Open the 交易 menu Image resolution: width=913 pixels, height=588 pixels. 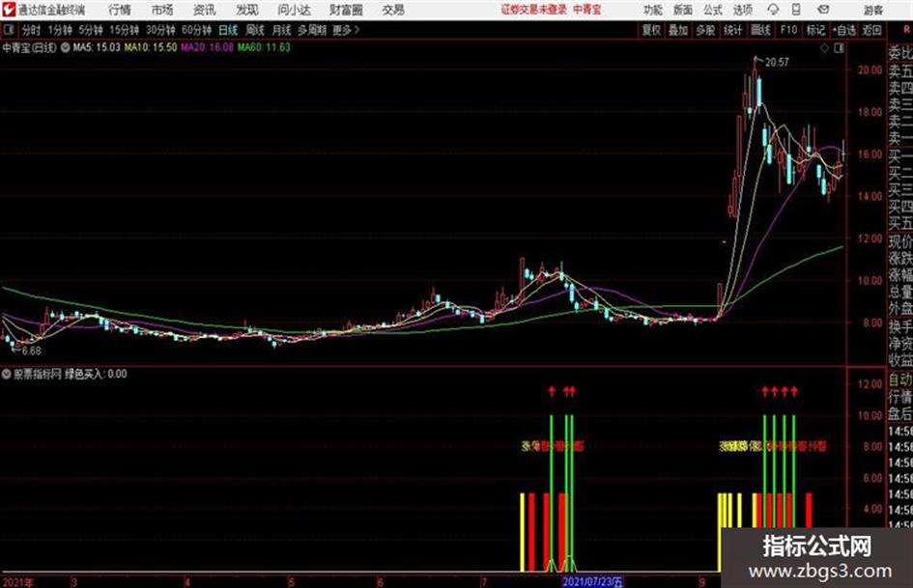coord(393,10)
